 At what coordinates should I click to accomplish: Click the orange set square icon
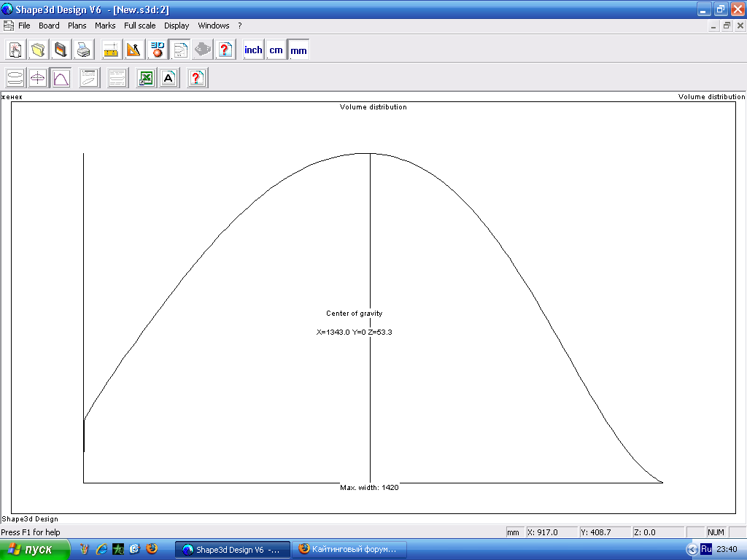pos(133,50)
